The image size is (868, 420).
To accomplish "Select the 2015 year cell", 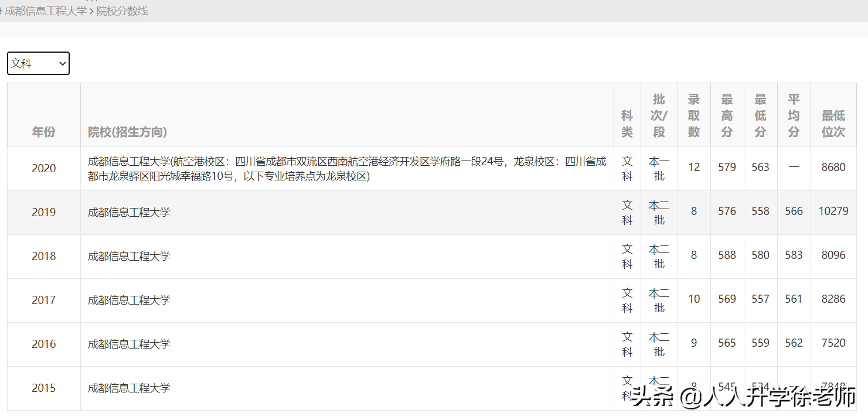I will (44, 388).
